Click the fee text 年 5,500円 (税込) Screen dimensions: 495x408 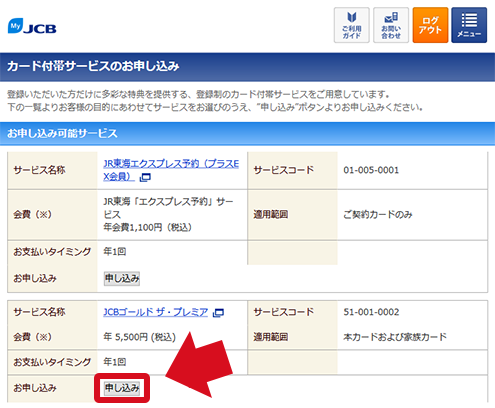[x=139, y=337]
